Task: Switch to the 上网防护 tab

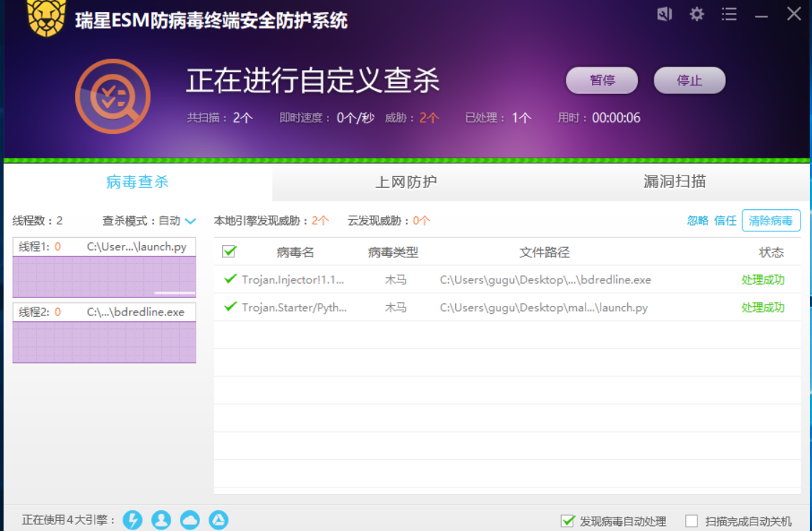Action: click(406, 182)
